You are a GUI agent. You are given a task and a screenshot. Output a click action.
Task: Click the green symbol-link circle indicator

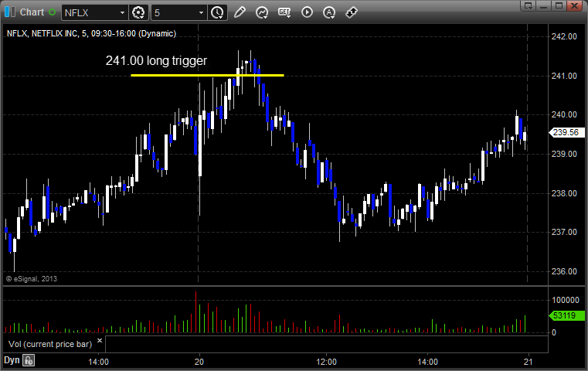point(52,12)
